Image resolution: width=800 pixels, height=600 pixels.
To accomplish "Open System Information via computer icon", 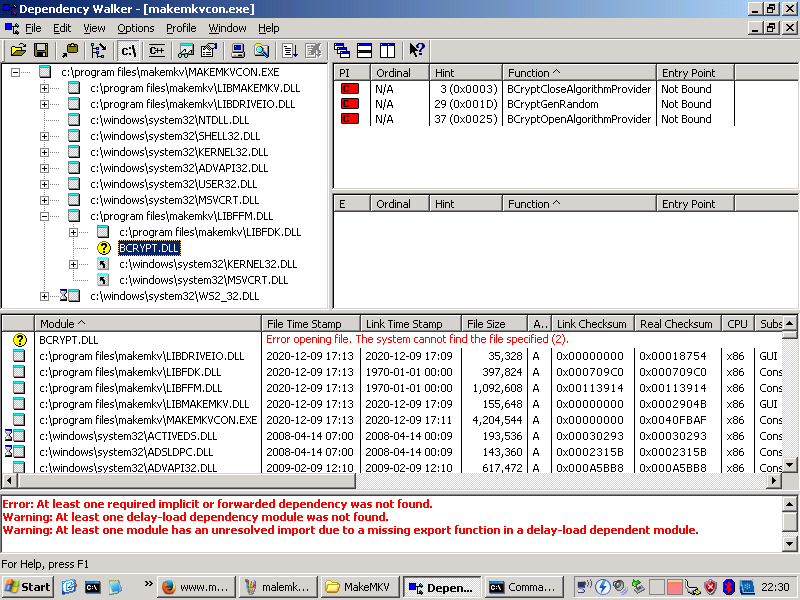I will coord(238,50).
